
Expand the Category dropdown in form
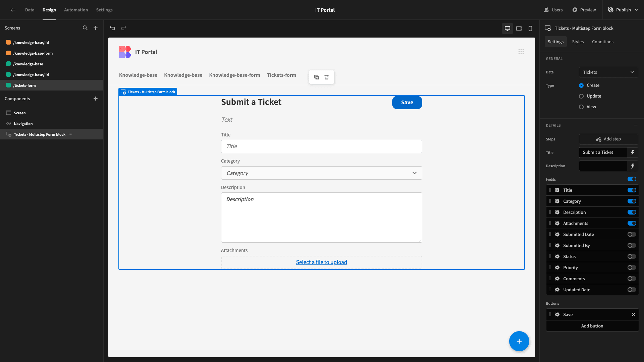321,173
